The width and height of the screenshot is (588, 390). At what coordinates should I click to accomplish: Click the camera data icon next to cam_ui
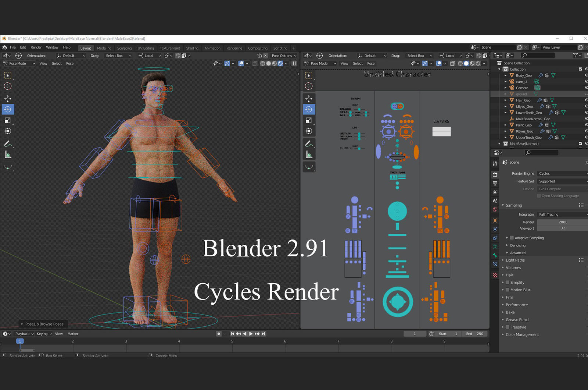[x=536, y=82]
